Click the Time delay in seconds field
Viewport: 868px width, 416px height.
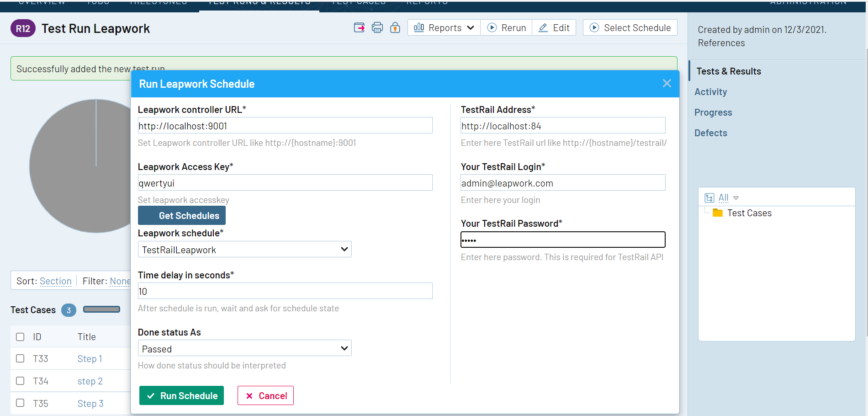click(285, 291)
